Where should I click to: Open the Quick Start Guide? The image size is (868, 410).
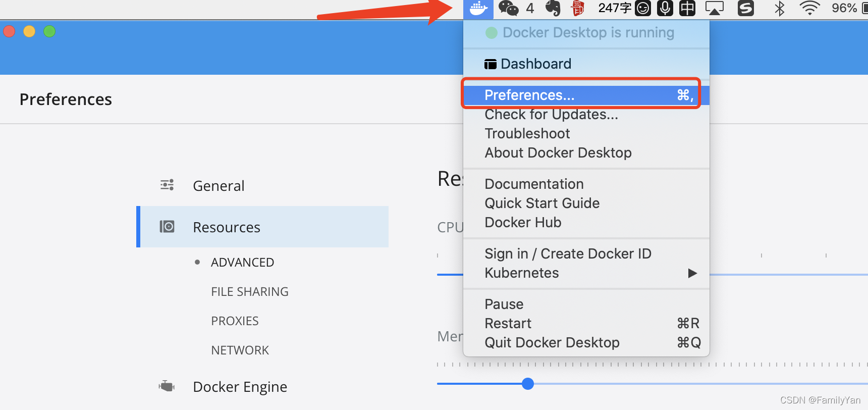tap(586, 203)
